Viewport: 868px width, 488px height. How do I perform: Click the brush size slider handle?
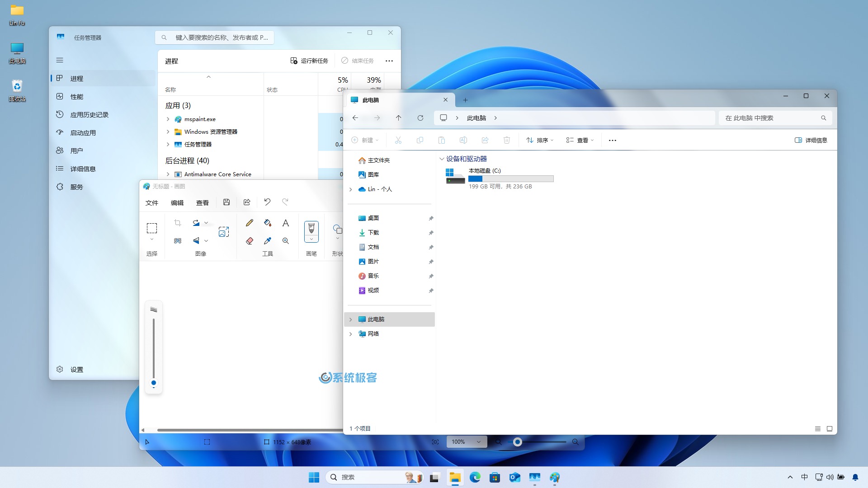154,383
